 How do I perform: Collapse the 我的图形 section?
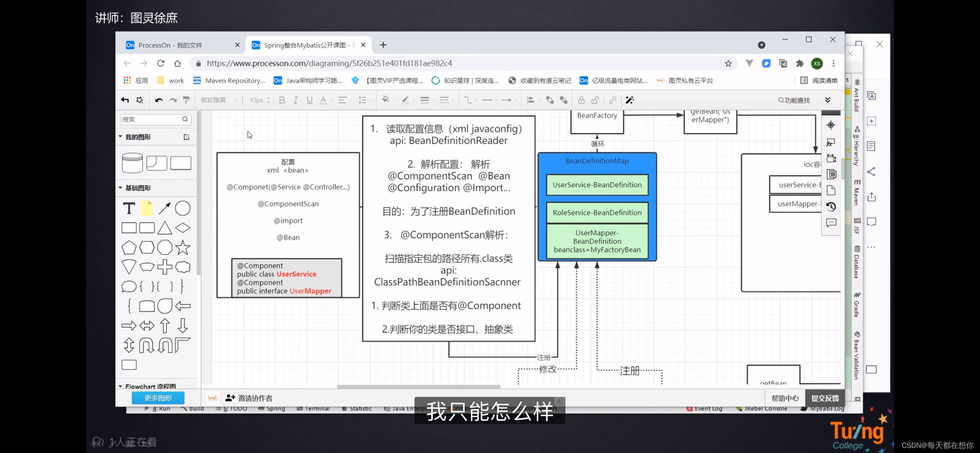[120, 137]
